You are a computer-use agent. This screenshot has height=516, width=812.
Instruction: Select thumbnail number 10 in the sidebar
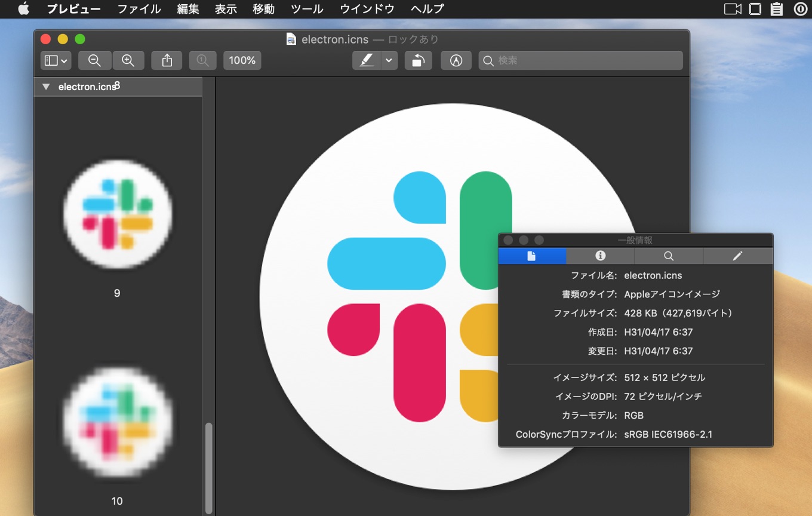tap(118, 422)
